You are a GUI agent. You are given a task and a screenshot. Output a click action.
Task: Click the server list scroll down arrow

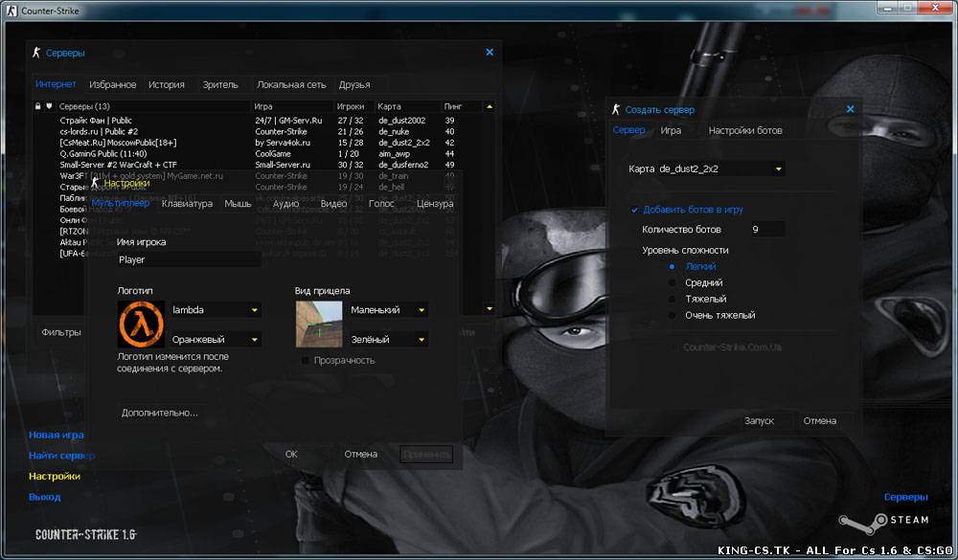tap(490, 309)
